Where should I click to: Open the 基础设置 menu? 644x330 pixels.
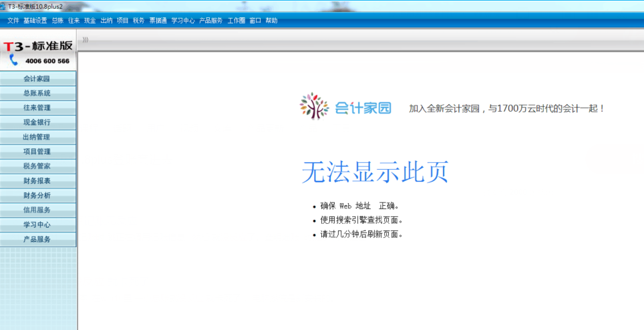click(x=35, y=21)
